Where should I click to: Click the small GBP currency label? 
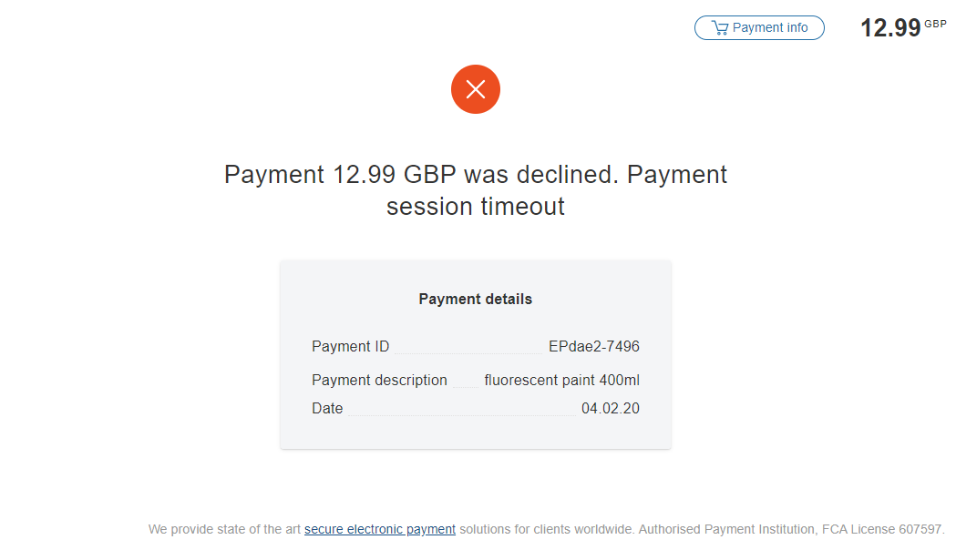coord(935,24)
